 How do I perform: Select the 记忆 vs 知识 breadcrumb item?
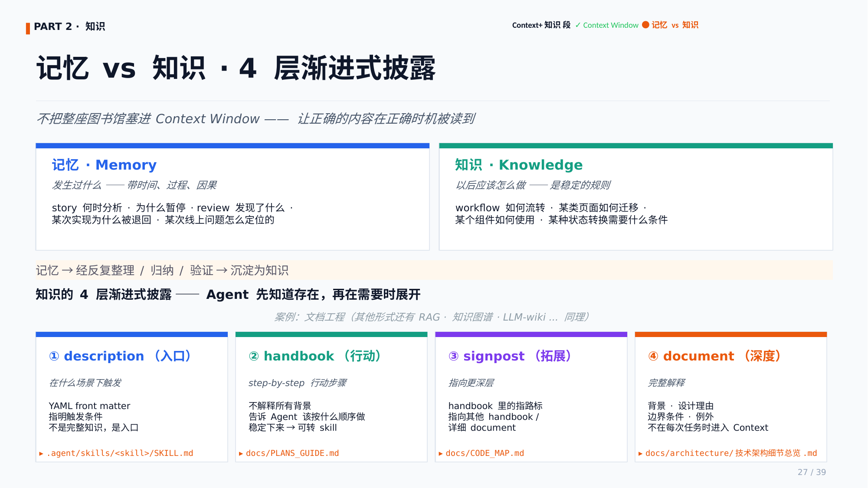coord(675,25)
